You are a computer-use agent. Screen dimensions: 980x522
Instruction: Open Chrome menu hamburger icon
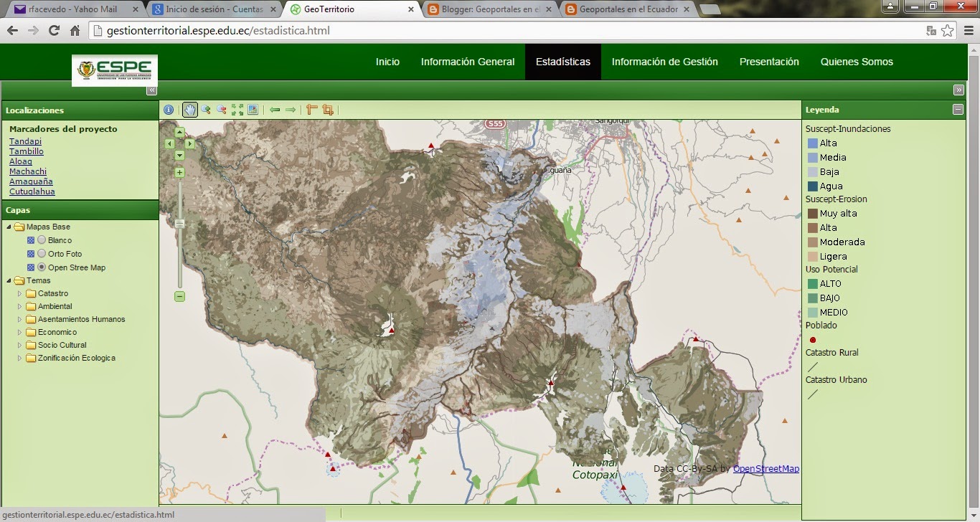click(x=967, y=31)
